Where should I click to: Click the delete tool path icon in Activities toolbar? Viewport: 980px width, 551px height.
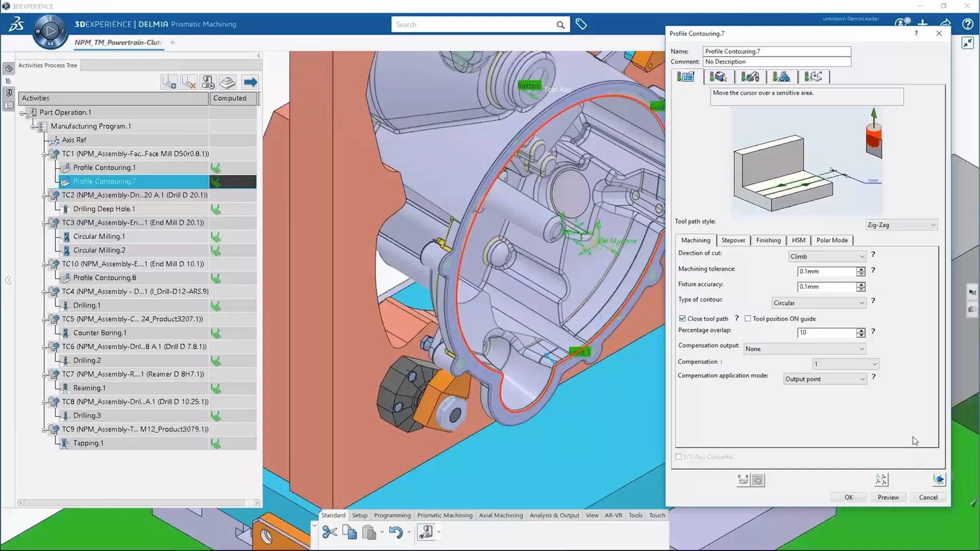tap(189, 82)
